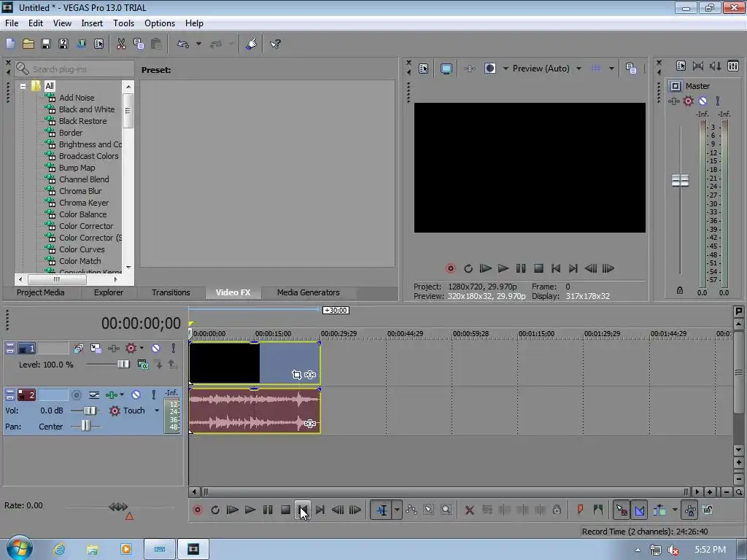The height and width of the screenshot is (560, 747).
Task: Switch to the Transitions tab
Action: (171, 292)
